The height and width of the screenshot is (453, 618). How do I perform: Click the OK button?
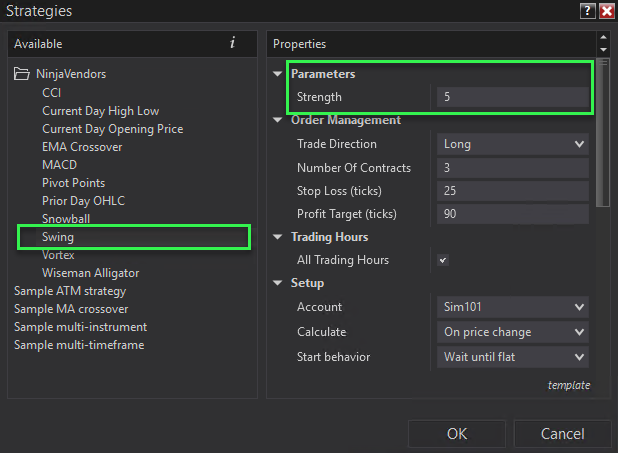[457, 434]
